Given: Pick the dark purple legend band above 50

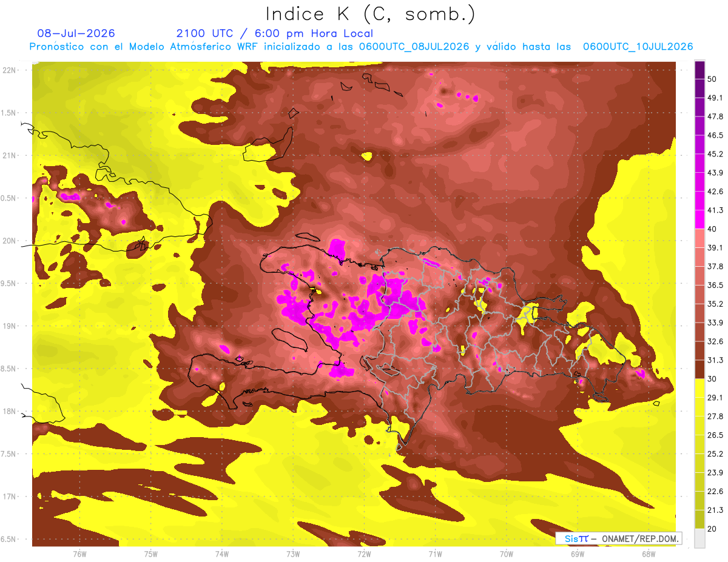Looking at the screenshot, I should pyautogui.click(x=699, y=70).
